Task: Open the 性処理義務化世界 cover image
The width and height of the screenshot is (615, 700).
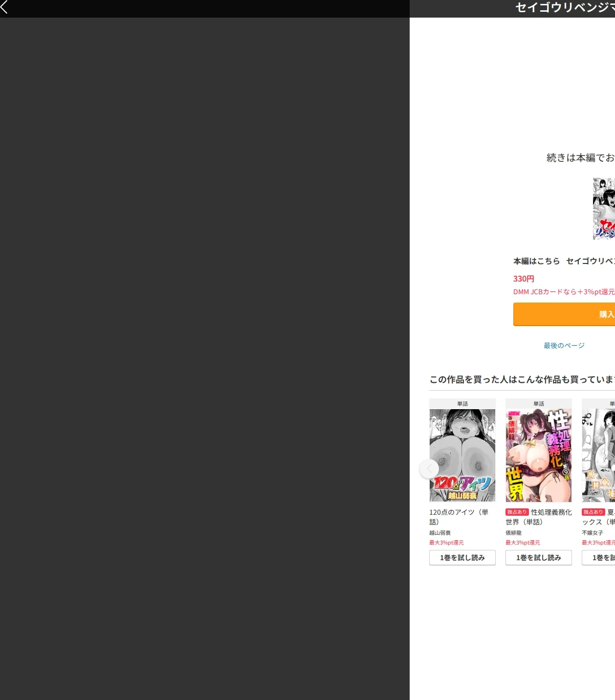Action: [539, 455]
